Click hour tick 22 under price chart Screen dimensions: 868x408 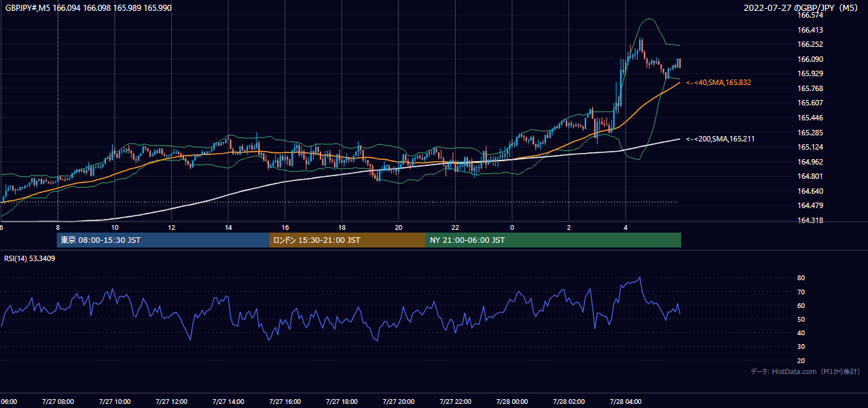[455, 228]
